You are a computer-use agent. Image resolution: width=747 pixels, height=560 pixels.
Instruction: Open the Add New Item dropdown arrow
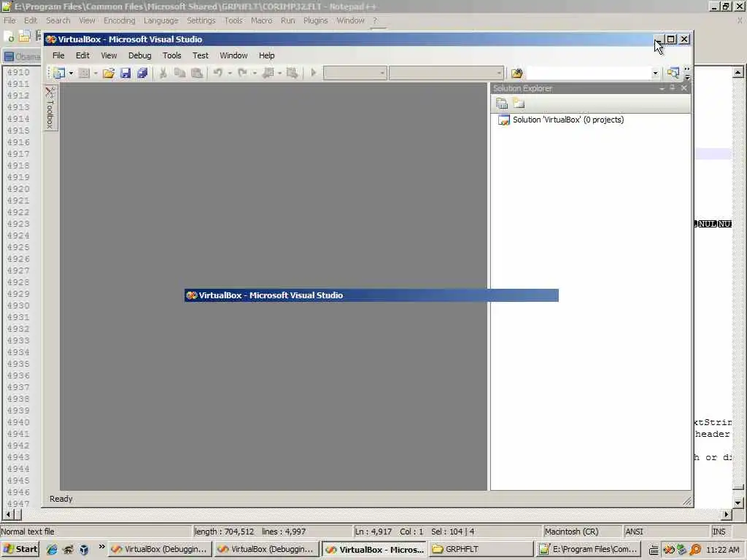pos(96,73)
